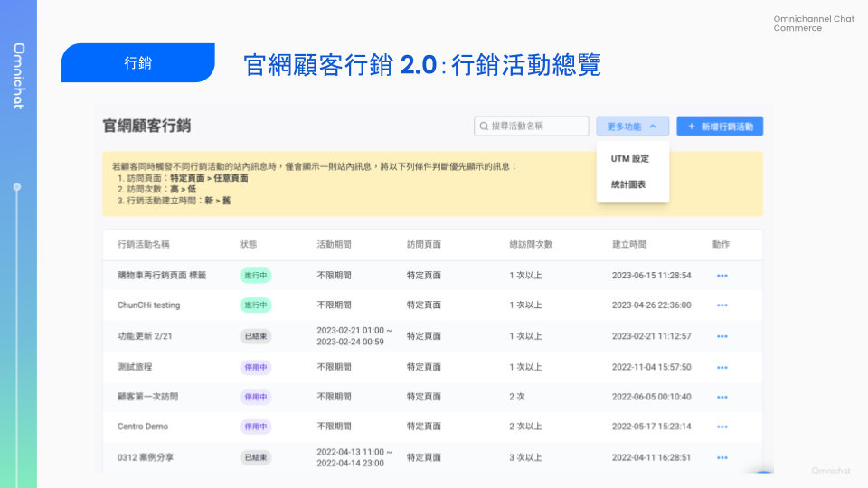This screenshot has width=868, height=488.
Task: Click the 活動期間 column header
Action: click(334, 245)
